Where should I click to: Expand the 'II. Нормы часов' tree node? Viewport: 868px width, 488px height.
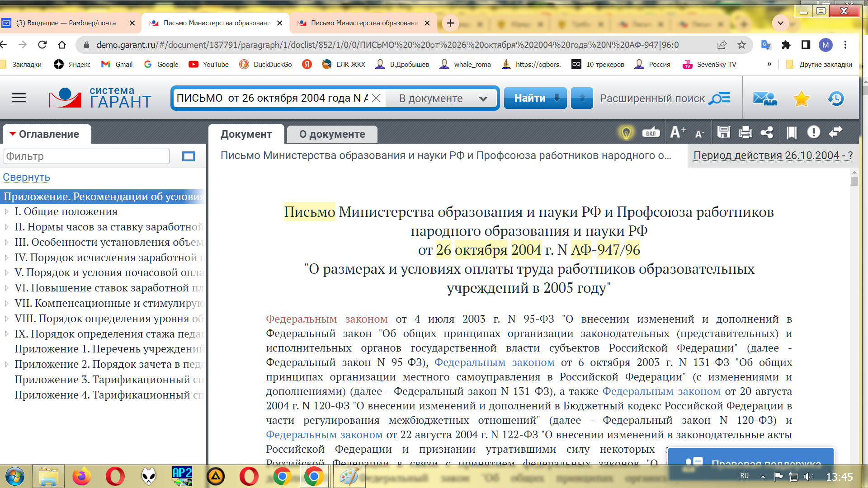[6, 227]
